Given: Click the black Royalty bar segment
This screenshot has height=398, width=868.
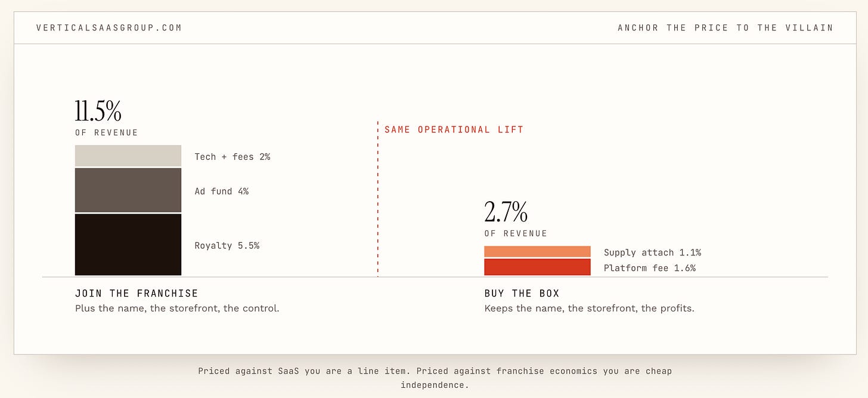Looking at the screenshot, I should click(x=128, y=245).
